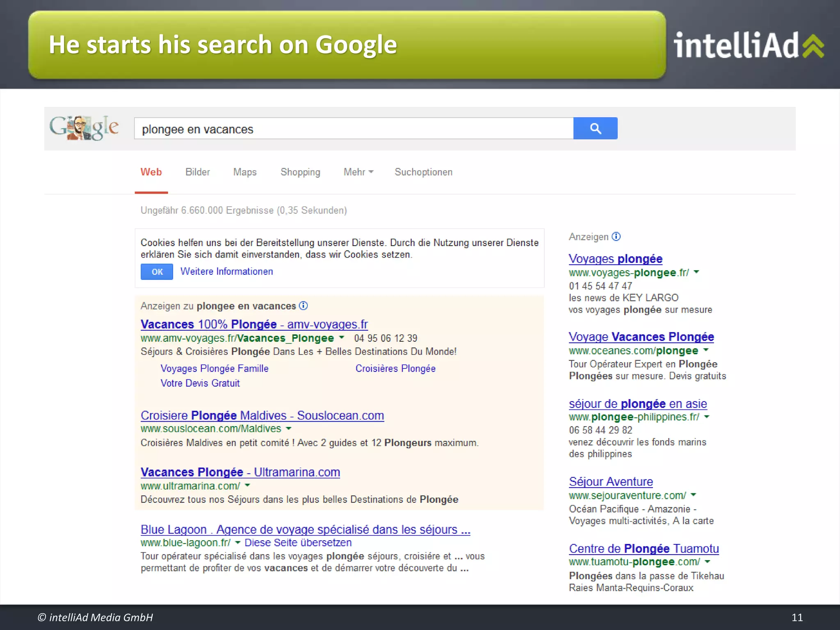Click the OK button in cookie notice

click(x=157, y=272)
